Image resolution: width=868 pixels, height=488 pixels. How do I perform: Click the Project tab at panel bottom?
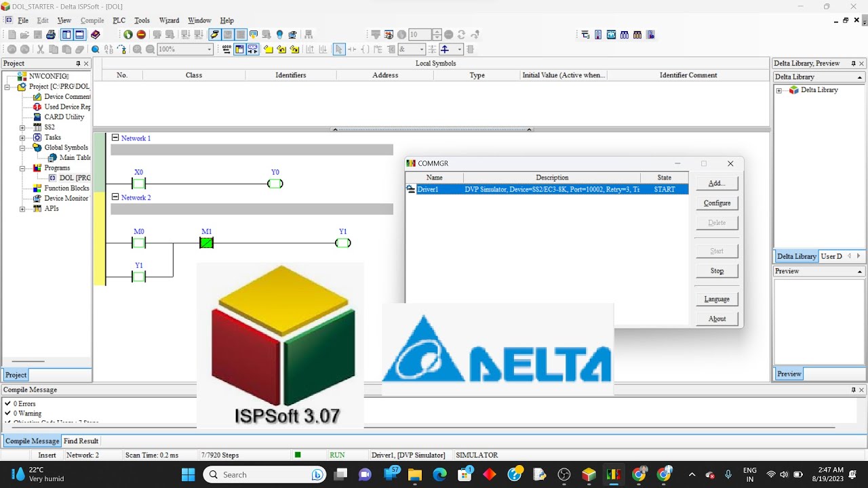point(16,375)
